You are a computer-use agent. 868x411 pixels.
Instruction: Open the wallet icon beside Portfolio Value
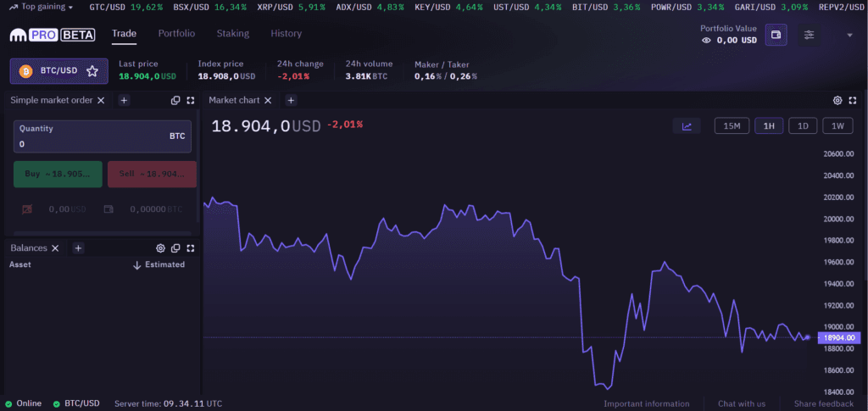click(775, 35)
